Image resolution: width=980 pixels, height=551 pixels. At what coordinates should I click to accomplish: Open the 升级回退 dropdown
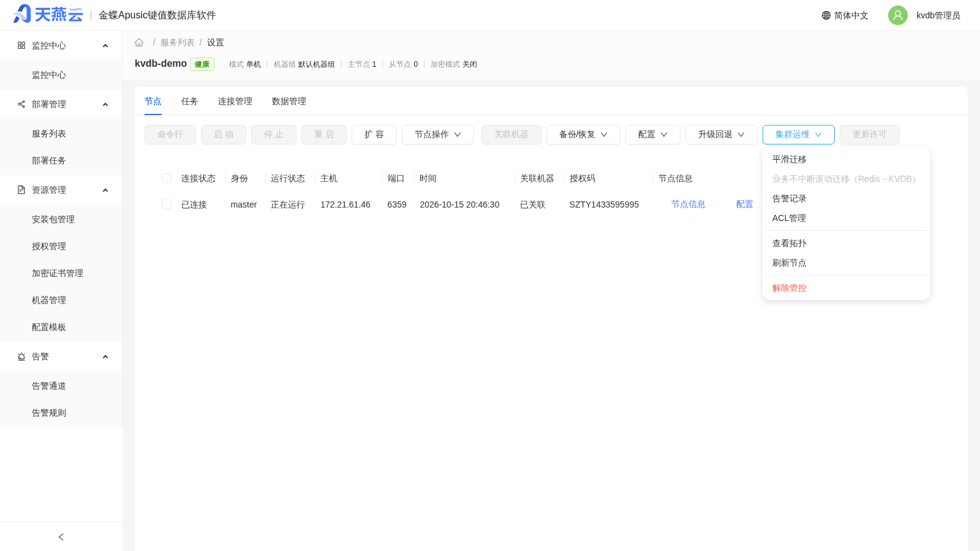(x=722, y=135)
